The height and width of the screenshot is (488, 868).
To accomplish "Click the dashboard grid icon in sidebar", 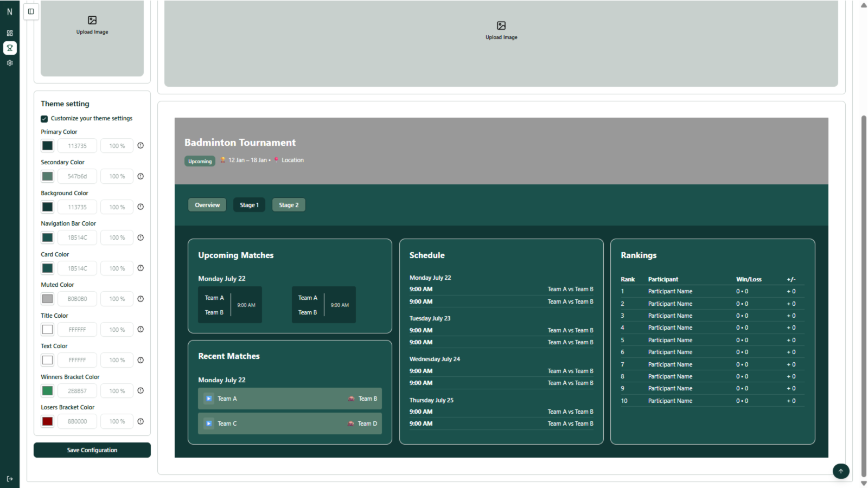I will 10,33.
